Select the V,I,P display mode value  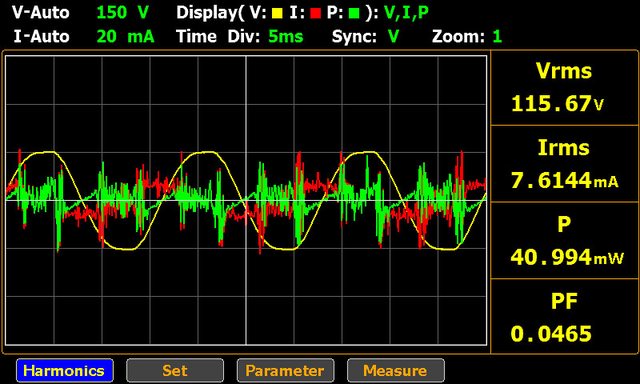[x=406, y=13]
